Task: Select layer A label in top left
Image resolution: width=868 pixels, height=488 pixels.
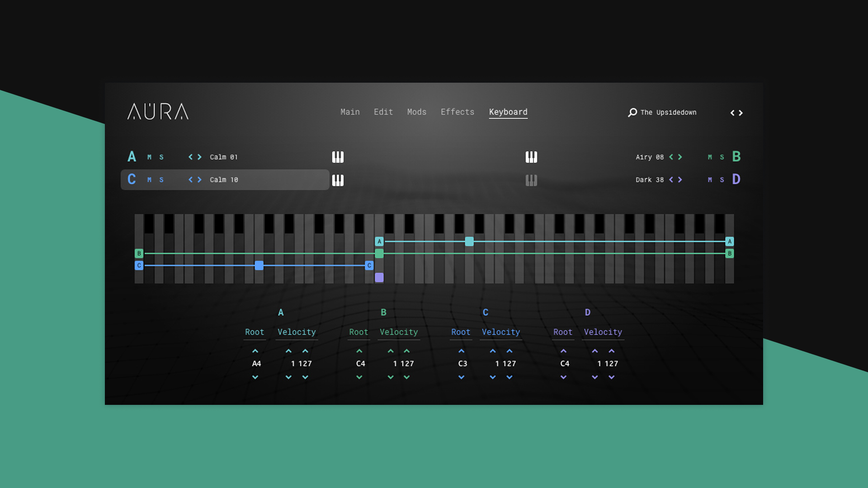Action: pos(132,156)
